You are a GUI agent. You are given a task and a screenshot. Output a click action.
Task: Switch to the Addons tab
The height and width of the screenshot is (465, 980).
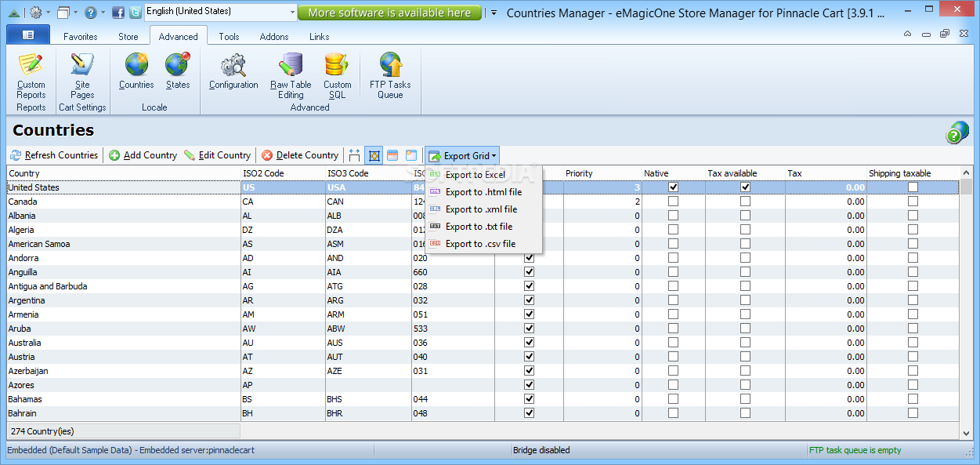(x=274, y=37)
